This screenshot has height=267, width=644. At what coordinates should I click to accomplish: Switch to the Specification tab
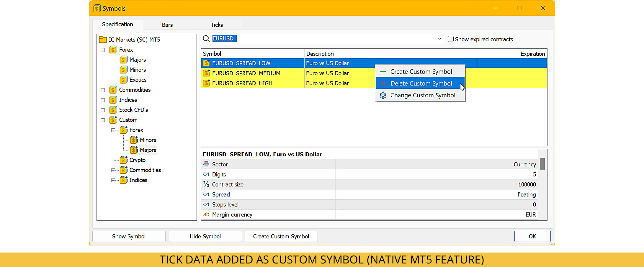(x=117, y=24)
